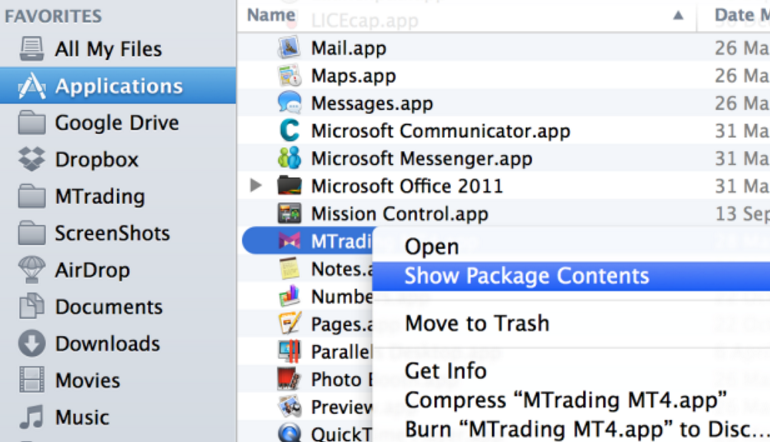Click the Applications sidebar icon
Viewport: 770px width, 442px height.
32,86
